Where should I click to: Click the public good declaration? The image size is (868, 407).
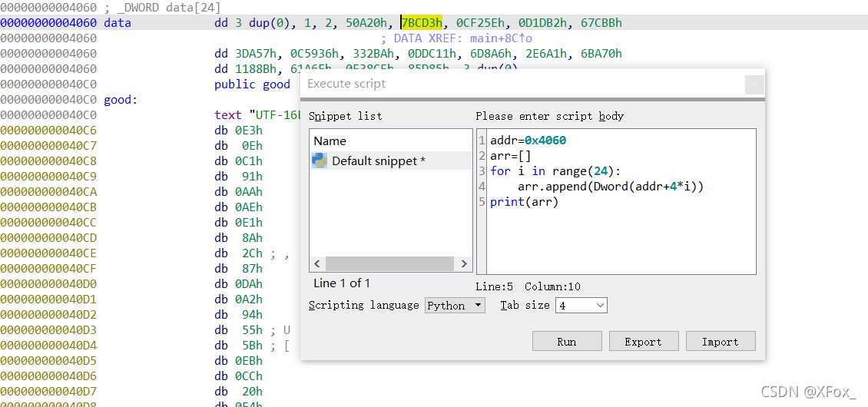pyautogui.click(x=252, y=84)
